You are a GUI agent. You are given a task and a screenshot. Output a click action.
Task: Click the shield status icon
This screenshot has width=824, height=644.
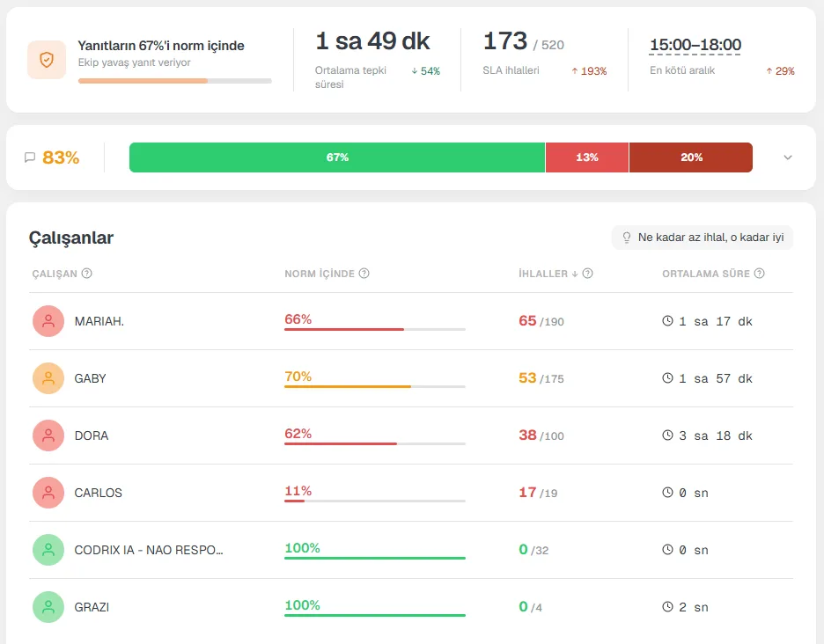(47, 60)
